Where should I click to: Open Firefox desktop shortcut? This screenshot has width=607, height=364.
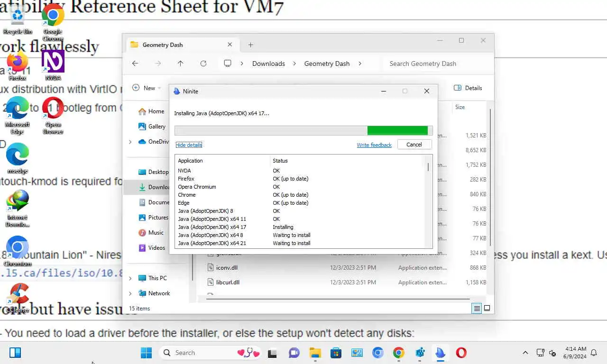coord(18,66)
